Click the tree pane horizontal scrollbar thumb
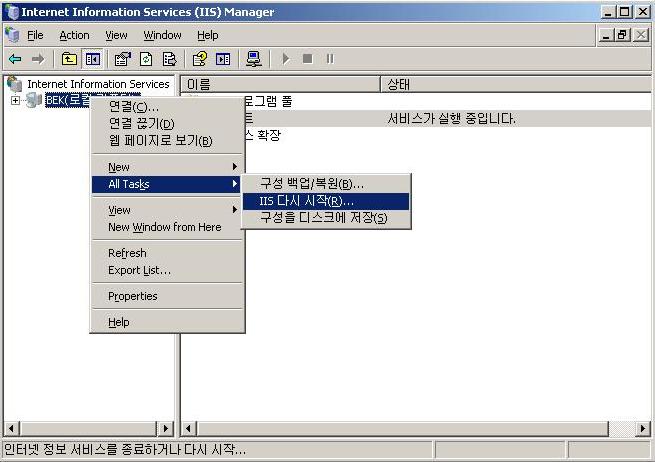Image resolution: width=655 pixels, height=462 pixels. pos(88,428)
